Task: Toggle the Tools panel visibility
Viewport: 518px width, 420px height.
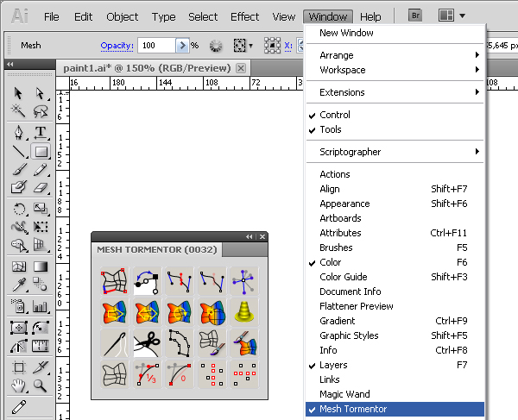Action: point(395,129)
